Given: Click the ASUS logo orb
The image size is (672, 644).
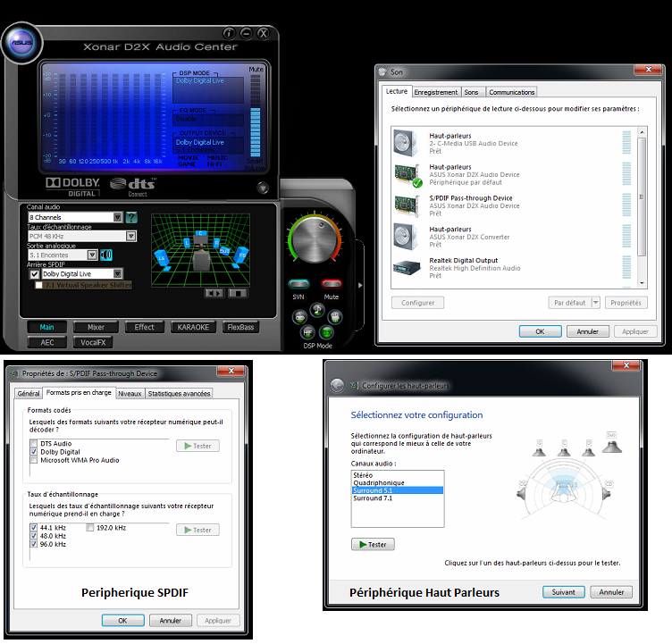Looking at the screenshot, I should coord(21,43).
